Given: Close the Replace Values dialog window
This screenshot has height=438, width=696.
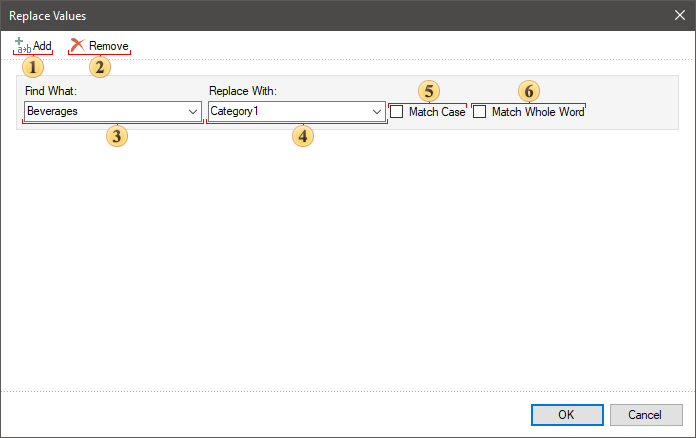Looking at the screenshot, I should click(x=679, y=15).
